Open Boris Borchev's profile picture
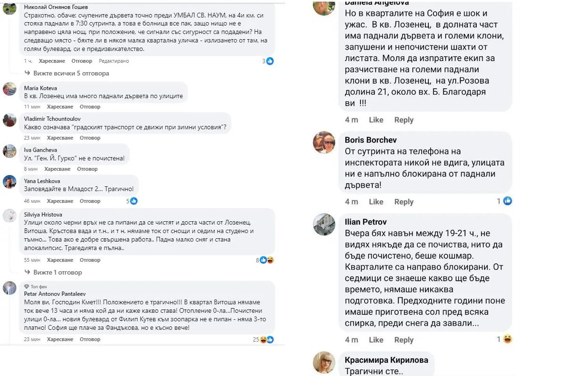 click(x=324, y=142)
